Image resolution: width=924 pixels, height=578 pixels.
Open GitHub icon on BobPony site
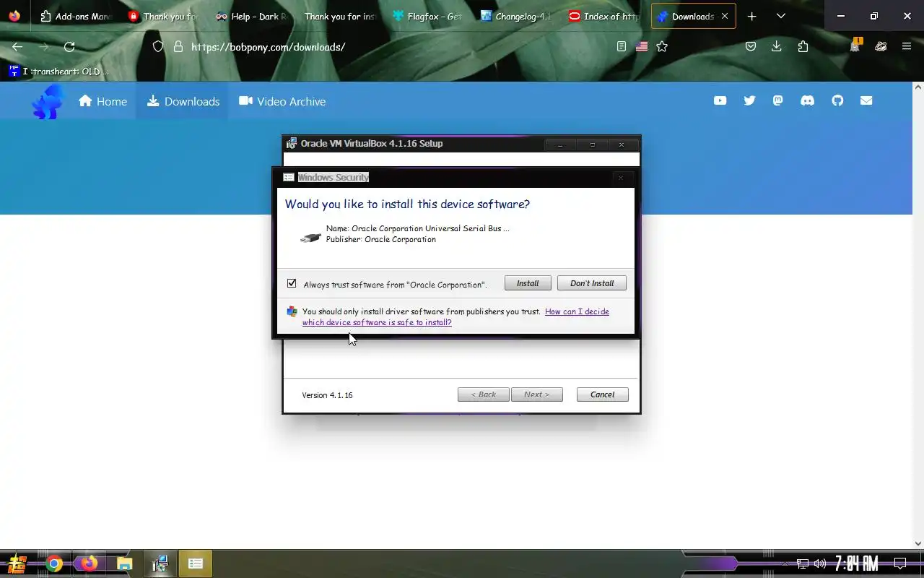pyautogui.click(x=837, y=100)
